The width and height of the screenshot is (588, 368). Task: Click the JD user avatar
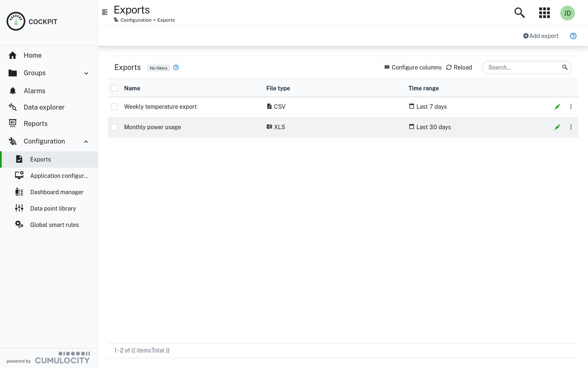(x=568, y=13)
